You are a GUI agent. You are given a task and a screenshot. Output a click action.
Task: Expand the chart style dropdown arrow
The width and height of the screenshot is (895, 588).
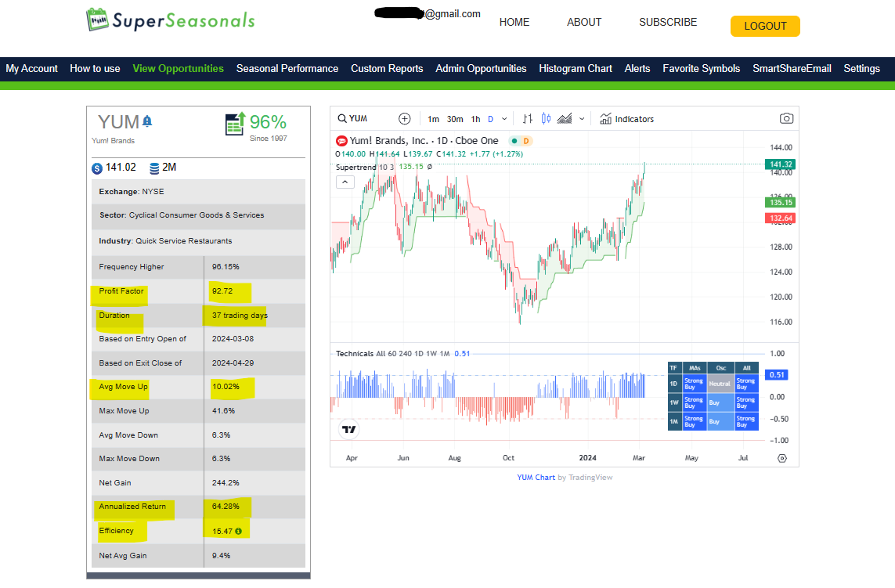[582, 119]
